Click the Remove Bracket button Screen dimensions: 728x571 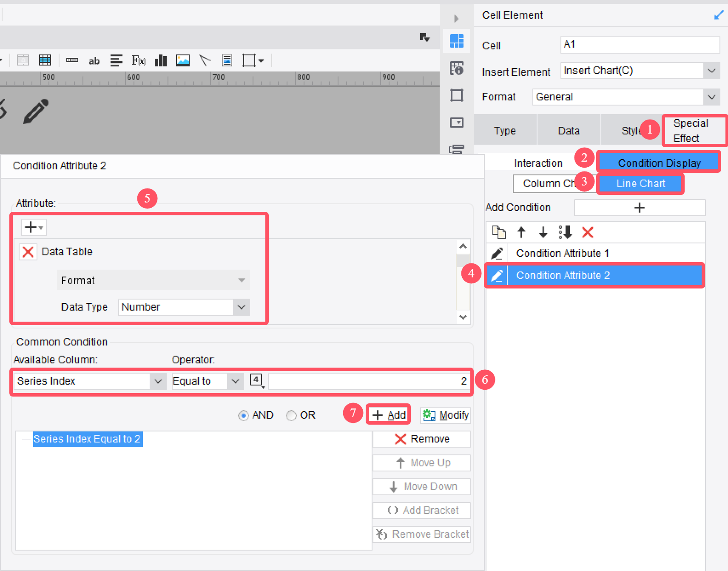point(422,534)
